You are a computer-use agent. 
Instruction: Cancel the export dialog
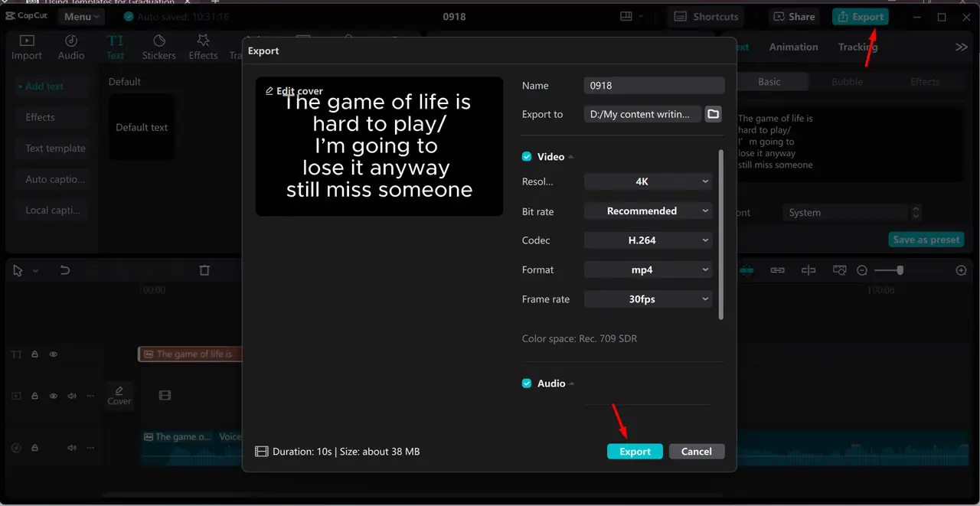click(697, 452)
